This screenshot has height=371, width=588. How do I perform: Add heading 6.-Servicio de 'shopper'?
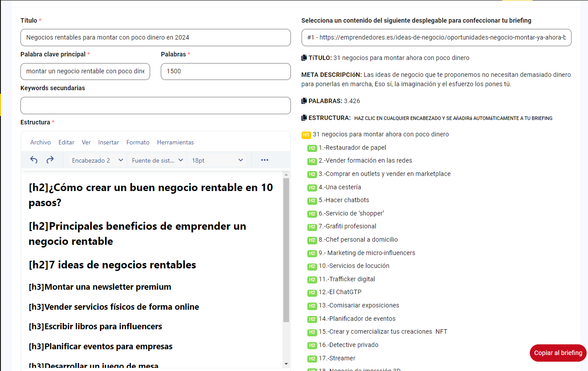click(351, 213)
